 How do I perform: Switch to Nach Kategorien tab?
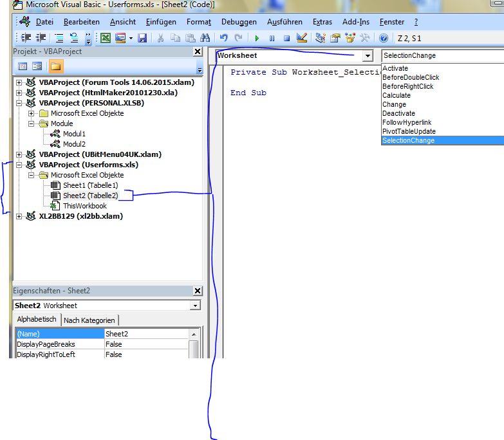click(x=89, y=320)
